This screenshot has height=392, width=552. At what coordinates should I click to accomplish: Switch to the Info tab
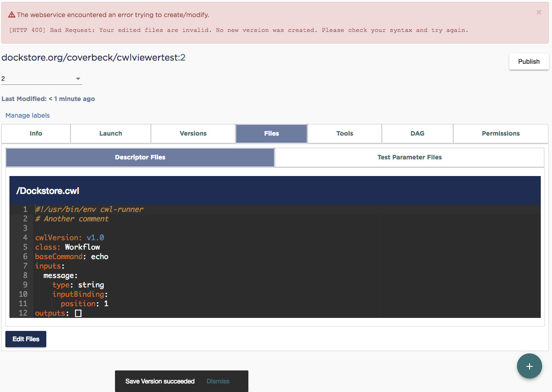coord(36,133)
